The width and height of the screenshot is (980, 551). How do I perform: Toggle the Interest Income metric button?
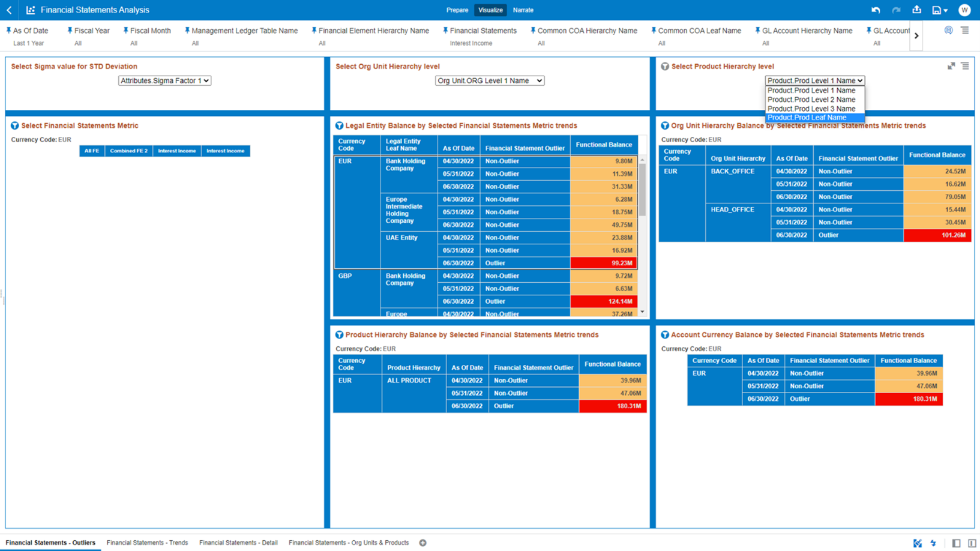pyautogui.click(x=176, y=151)
